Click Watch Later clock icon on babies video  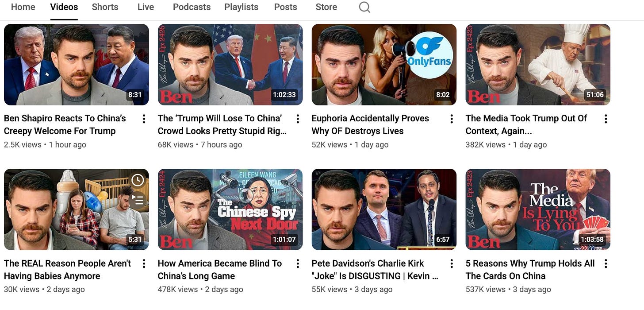point(138,180)
